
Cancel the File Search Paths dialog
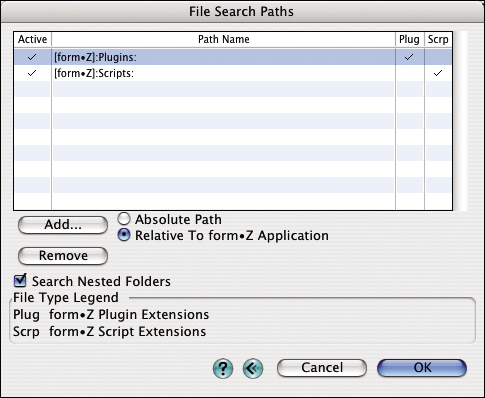322,368
